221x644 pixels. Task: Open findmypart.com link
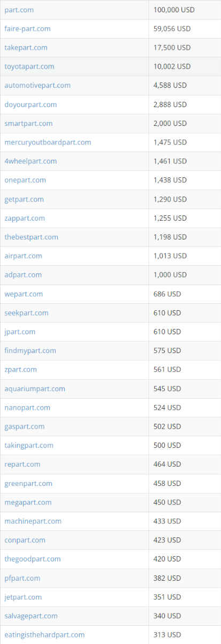[x=30, y=350]
